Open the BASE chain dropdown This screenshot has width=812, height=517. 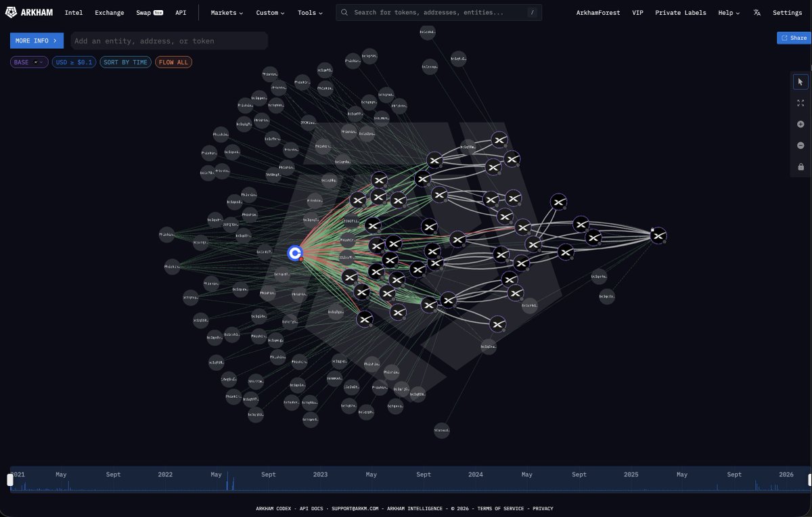pyautogui.click(x=29, y=62)
